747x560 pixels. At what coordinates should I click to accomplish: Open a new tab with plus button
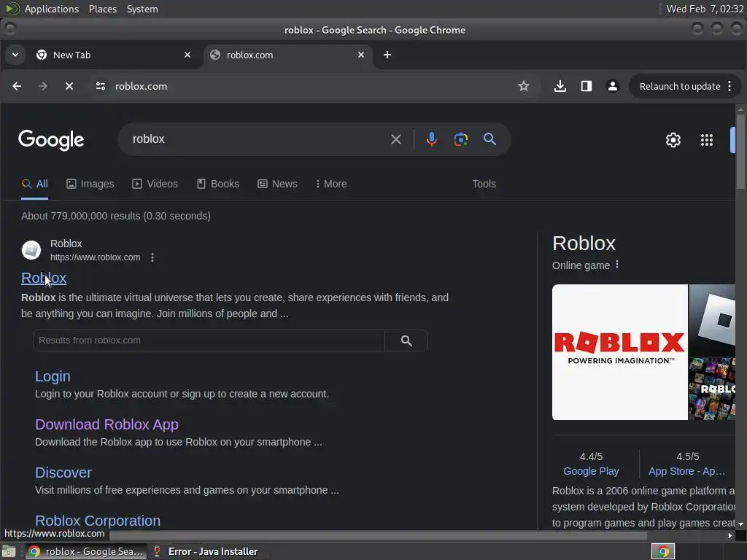click(387, 55)
